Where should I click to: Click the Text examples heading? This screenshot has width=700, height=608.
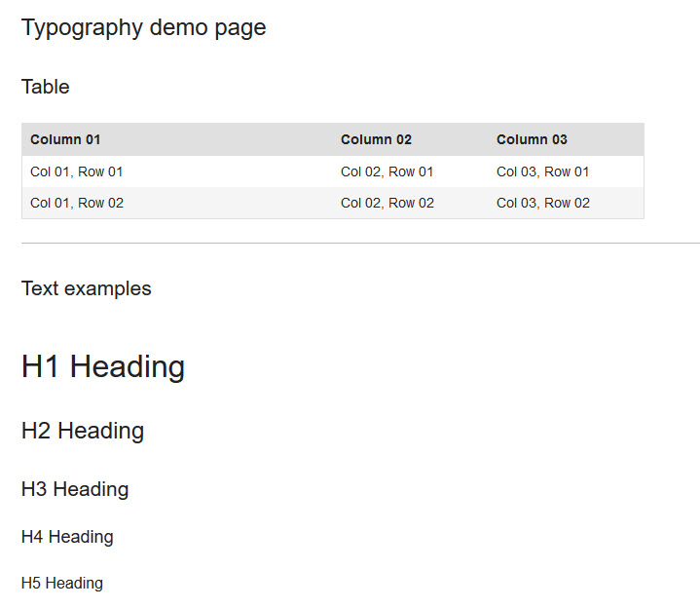(x=86, y=288)
